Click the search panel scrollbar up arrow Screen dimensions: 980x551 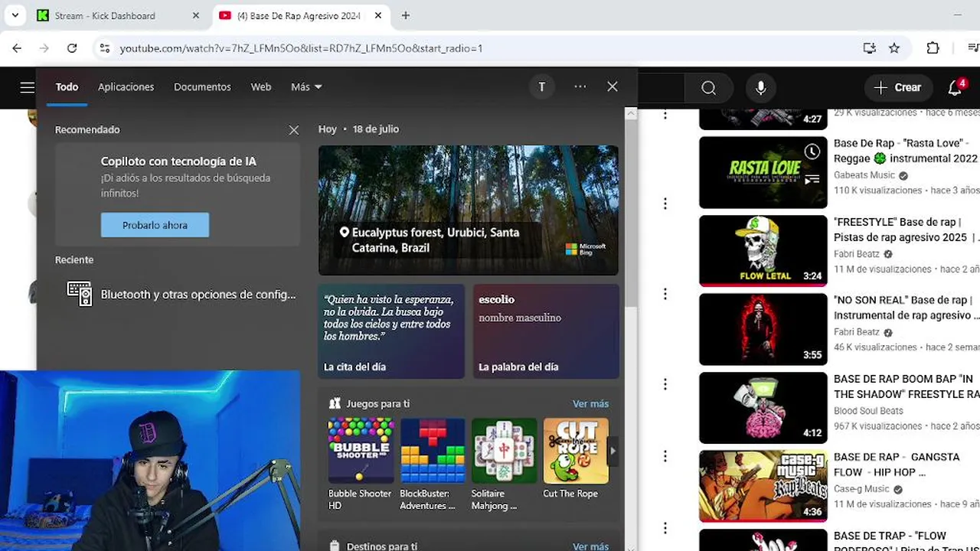click(x=631, y=113)
